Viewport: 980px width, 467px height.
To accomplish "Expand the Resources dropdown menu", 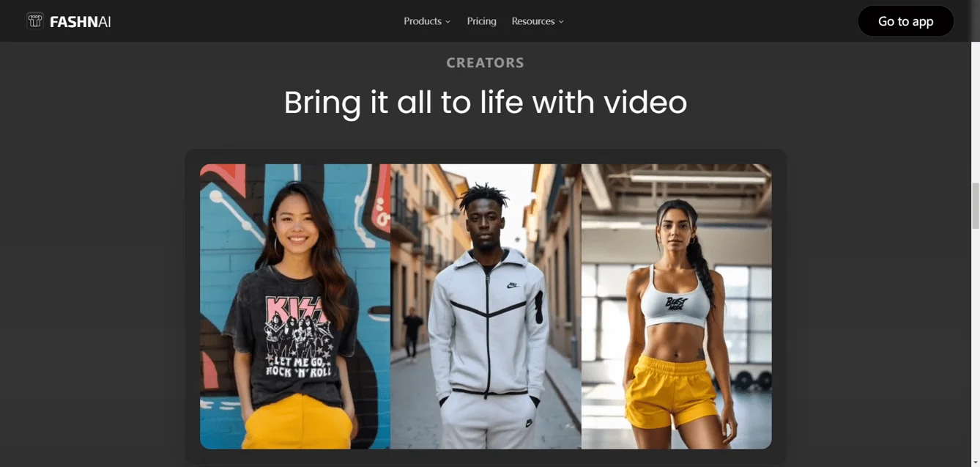I will (538, 21).
